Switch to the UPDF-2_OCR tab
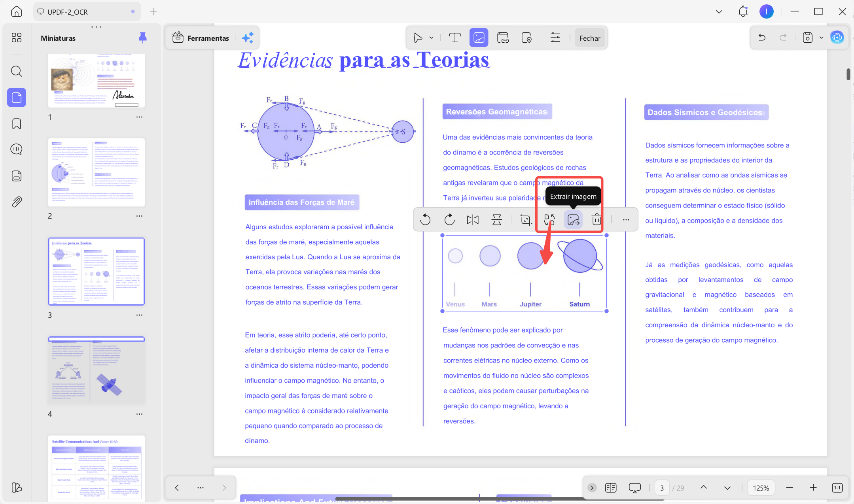854x504 pixels. tap(87, 12)
